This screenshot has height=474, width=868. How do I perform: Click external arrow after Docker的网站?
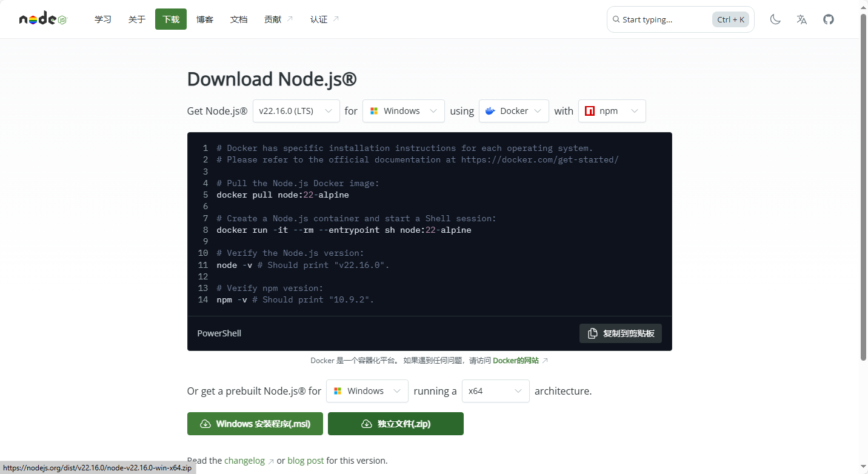click(545, 361)
